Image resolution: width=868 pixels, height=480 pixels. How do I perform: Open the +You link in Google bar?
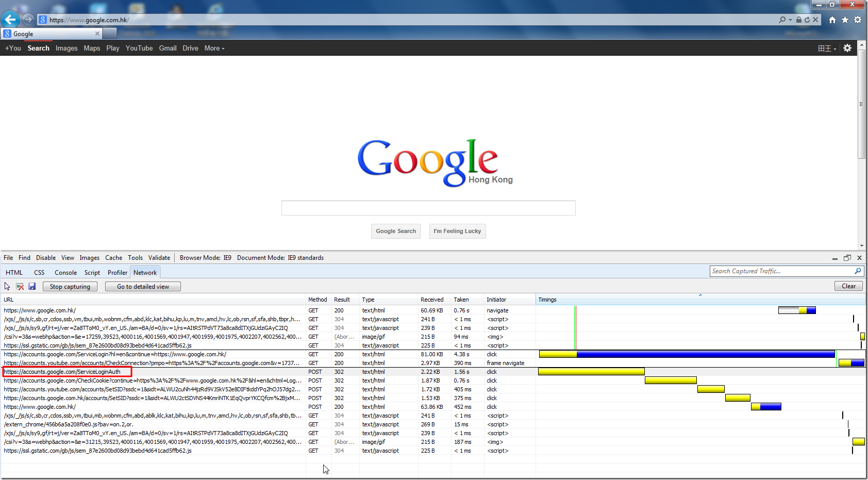[13, 48]
